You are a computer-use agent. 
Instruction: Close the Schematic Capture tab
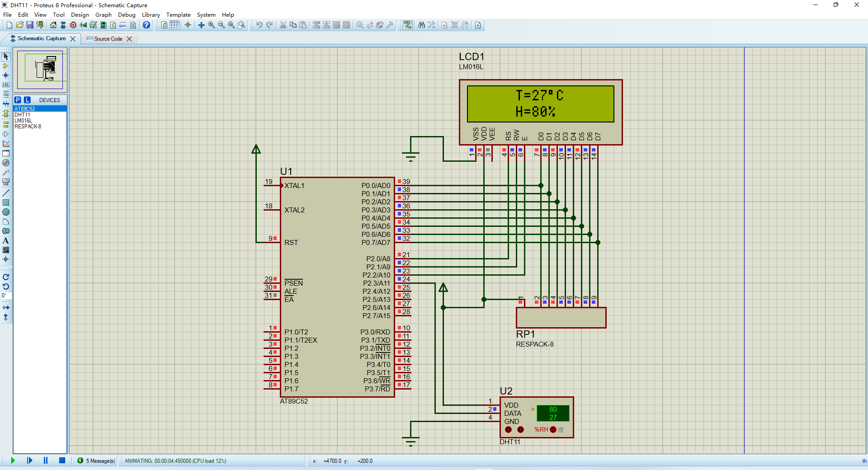pyautogui.click(x=73, y=39)
